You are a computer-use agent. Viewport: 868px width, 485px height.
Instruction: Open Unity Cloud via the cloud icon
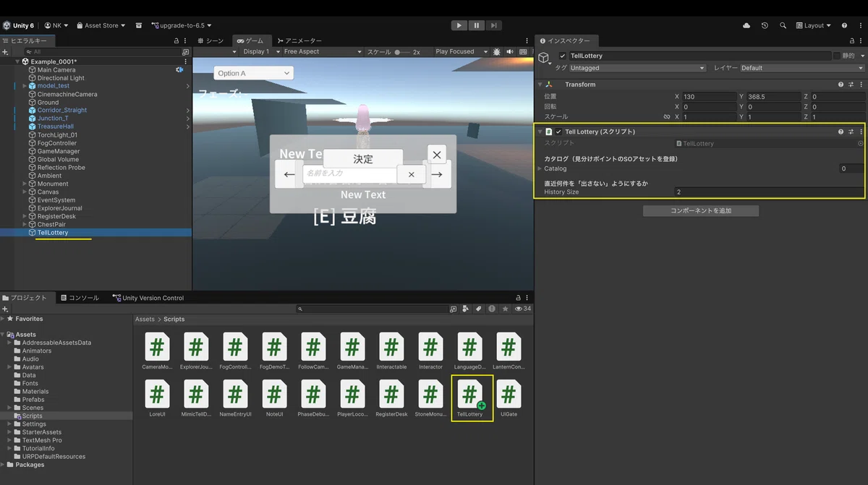coord(746,25)
